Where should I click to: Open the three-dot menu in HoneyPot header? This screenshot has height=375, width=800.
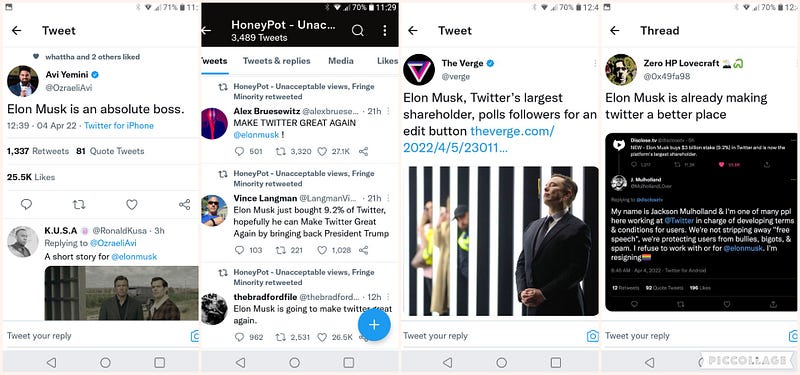(x=385, y=31)
